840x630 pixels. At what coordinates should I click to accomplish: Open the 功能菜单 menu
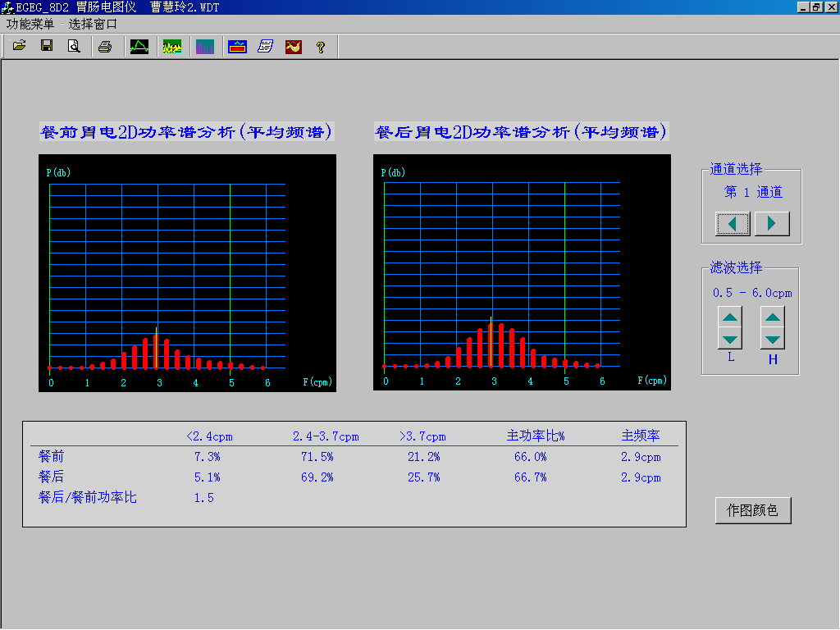[x=30, y=25]
